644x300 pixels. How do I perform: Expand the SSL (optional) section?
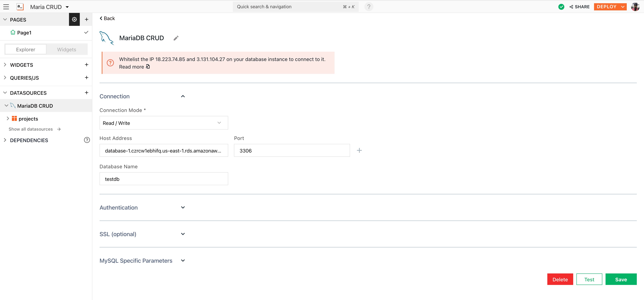click(x=183, y=234)
